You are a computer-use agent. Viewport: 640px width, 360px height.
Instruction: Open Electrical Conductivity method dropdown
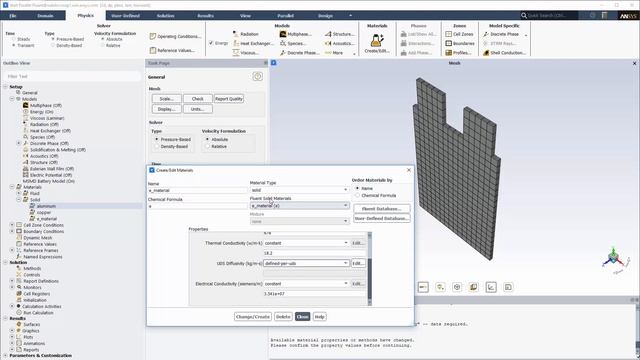click(306, 283)
